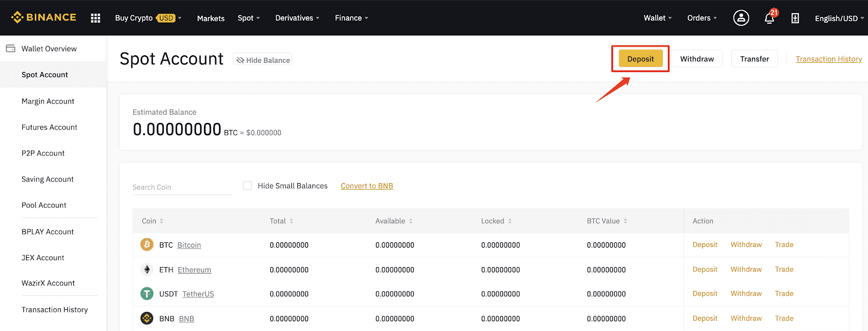Expand the Spot dropdown menu
This screenshot has width=868, height=331.
point(249,18)
